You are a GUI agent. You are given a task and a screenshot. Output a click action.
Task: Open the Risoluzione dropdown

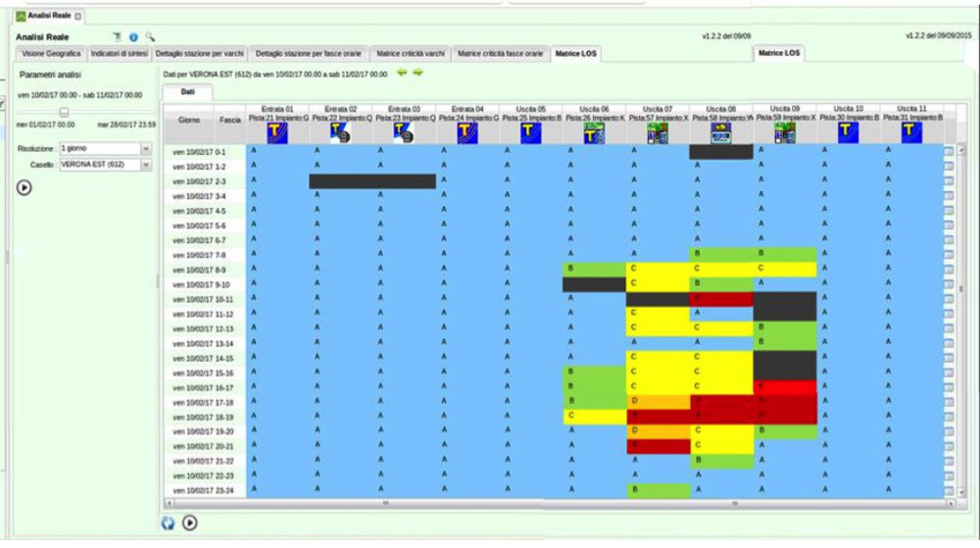coord(145,148)
